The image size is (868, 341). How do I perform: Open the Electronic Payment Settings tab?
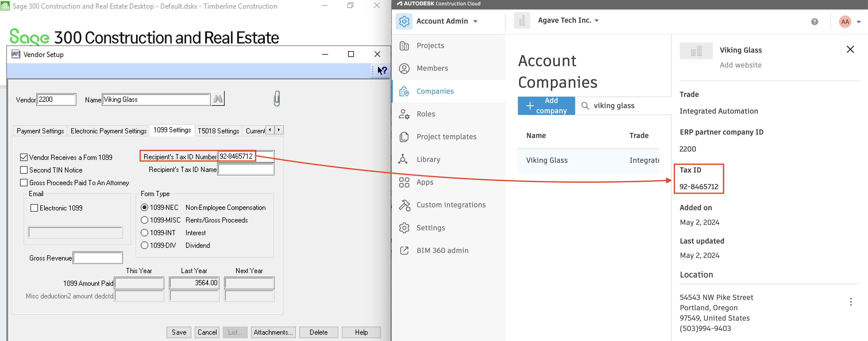click(x=109, y=131)
